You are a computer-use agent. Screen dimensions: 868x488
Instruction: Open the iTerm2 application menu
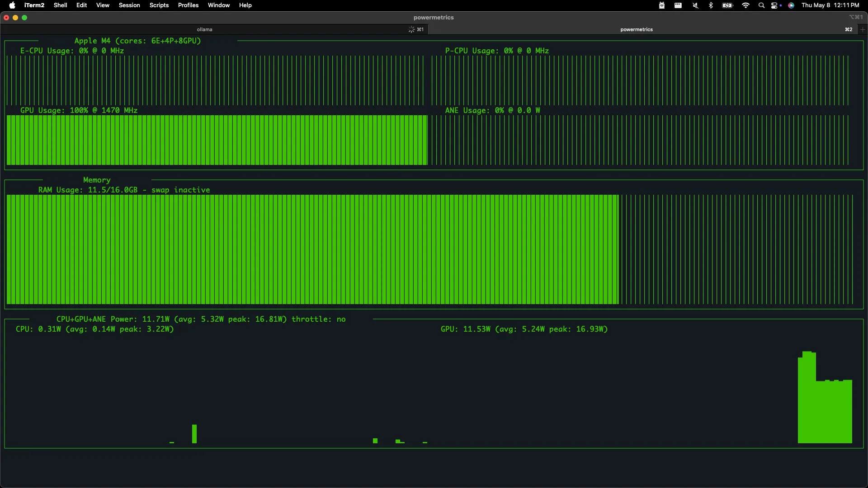[x=34, y=5]
